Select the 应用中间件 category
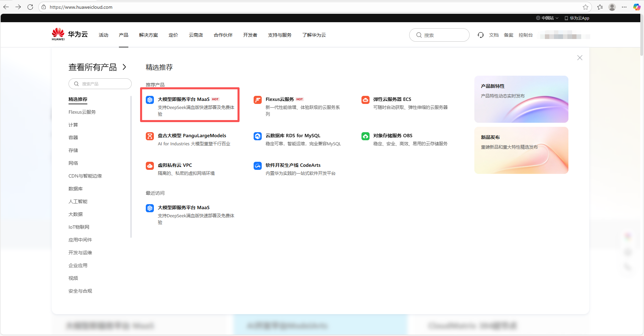 click(80, 240)
